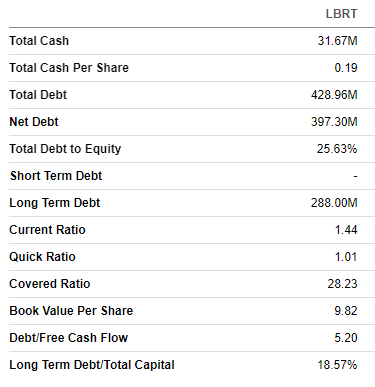
Task: Click the Total Cash Per Share label
Action: coord(69,68)
